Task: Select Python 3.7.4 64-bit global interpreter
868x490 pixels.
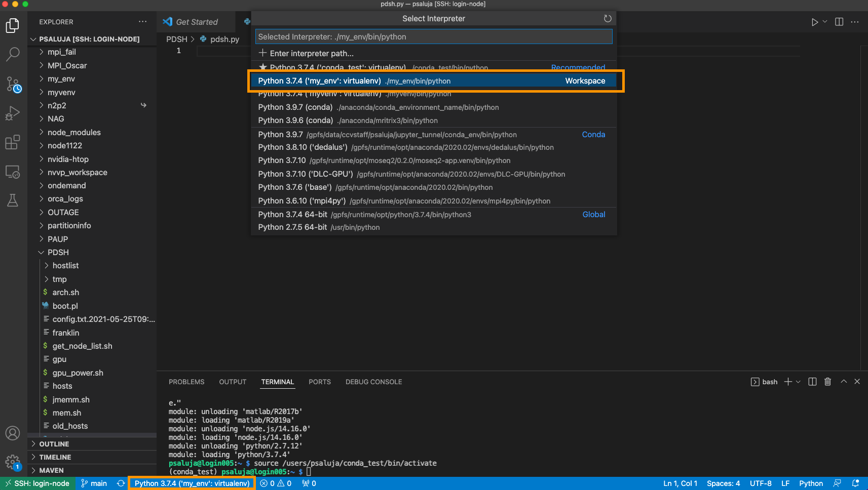Action: click(x=434, y=215)
